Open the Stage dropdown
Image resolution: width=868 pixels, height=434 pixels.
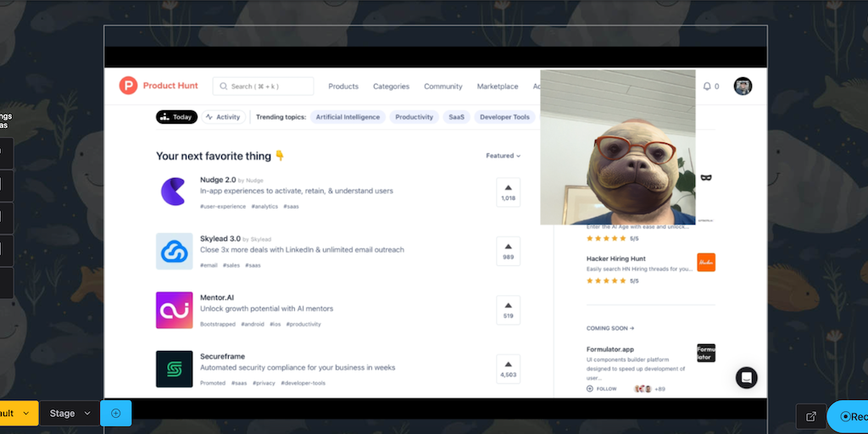[70, 414]
